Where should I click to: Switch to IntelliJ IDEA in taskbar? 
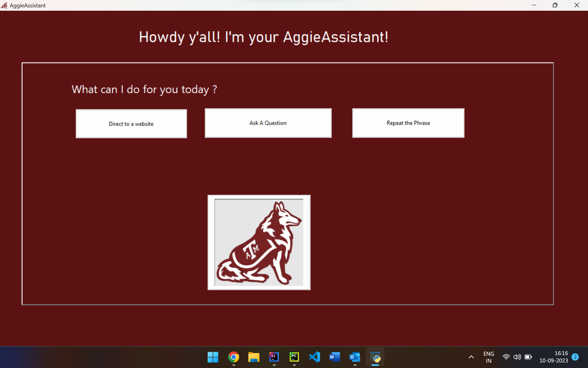[274, 357]
